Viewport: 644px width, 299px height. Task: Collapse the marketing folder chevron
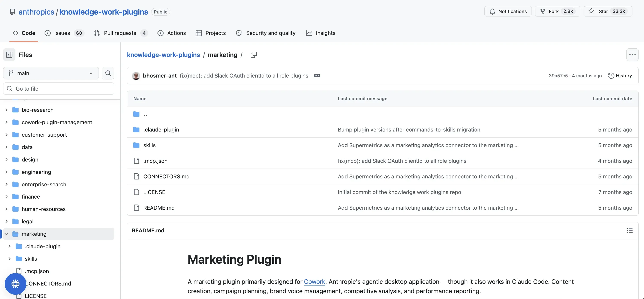tap(6, 234)
